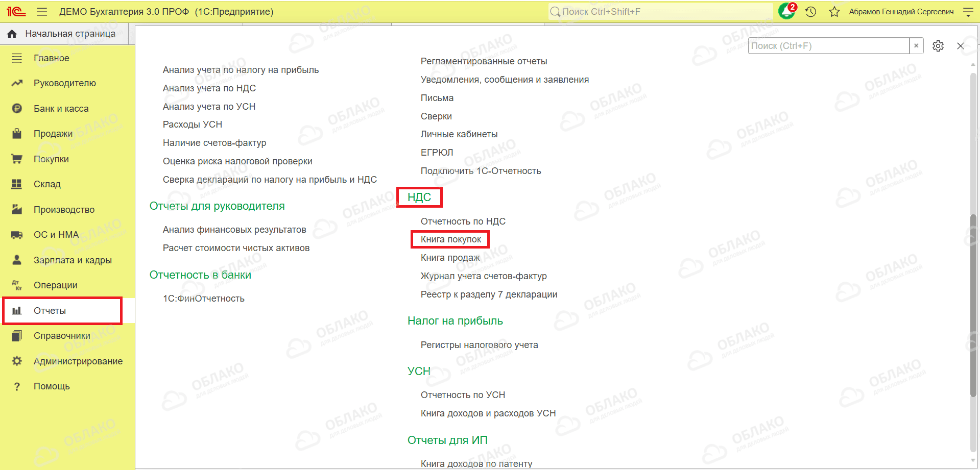Open Отчетность по УСН

click(x=463, y=395)
